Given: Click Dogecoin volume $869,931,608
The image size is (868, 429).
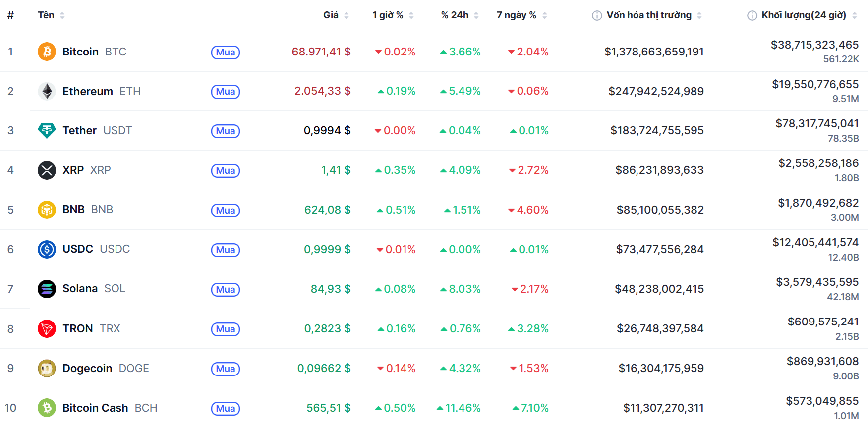Looking at the screenshot, I should pos(822,361).
